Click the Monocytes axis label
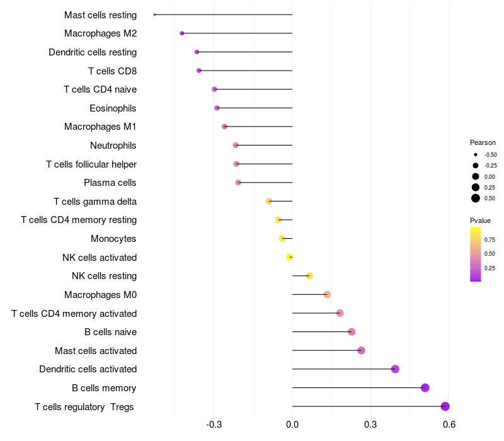The width and height of the screenshot is (504, 441). [113, 239]
